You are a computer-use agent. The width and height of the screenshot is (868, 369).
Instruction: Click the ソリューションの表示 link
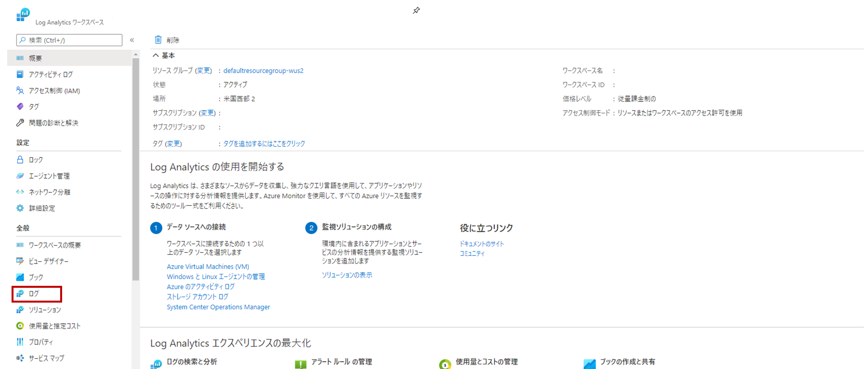(x=347, y=275)
